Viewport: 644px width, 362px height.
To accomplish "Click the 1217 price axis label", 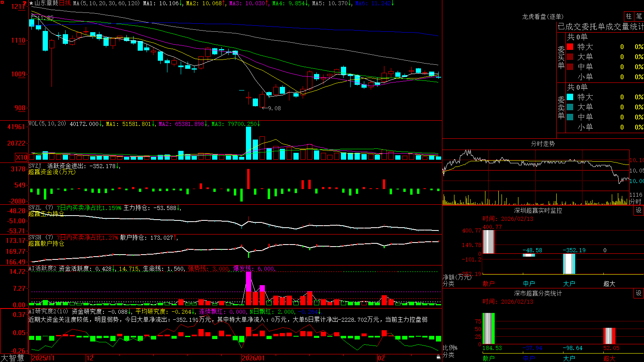I will 19,7.
